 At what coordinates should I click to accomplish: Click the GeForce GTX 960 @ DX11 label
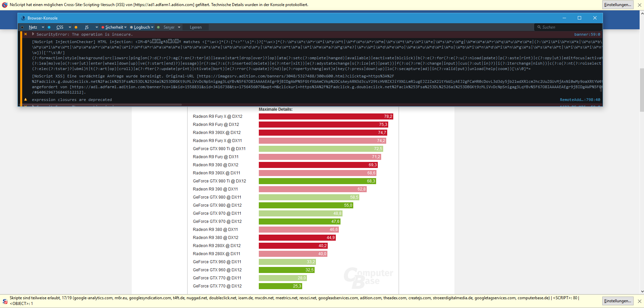[x=217, y=262]
